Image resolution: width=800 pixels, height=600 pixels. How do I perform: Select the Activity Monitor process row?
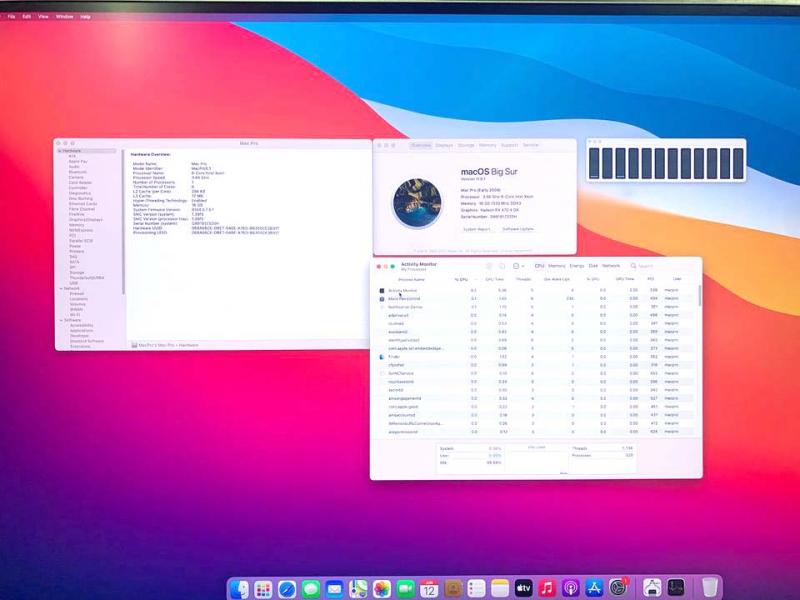coord(536,290)
